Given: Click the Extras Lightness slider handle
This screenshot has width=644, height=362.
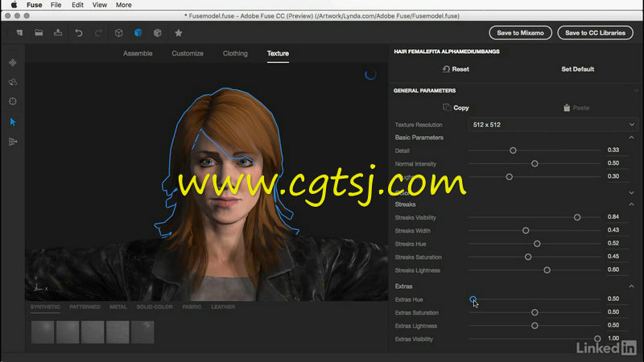Looking at the screenshot, I should pos(535,326).
